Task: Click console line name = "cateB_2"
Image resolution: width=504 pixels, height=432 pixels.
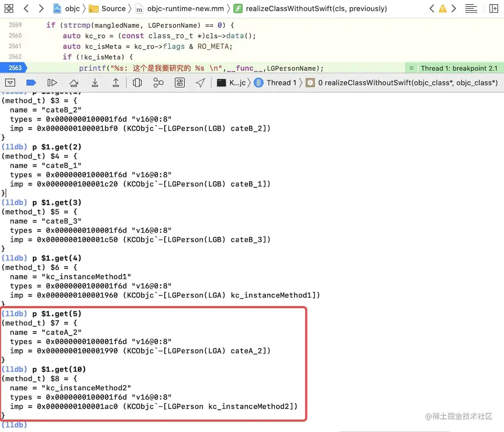Action: point(46,110)
